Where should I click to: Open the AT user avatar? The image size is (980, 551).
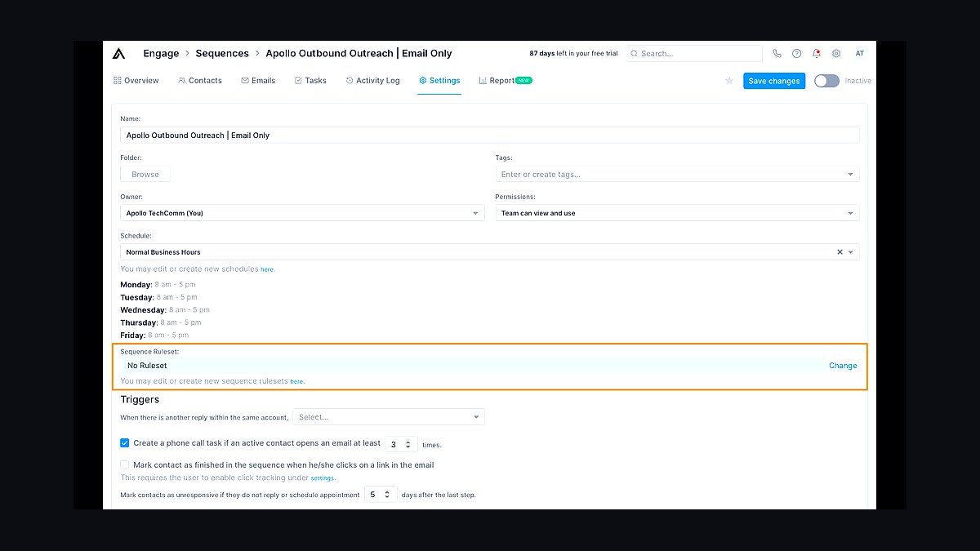point(860,53)
